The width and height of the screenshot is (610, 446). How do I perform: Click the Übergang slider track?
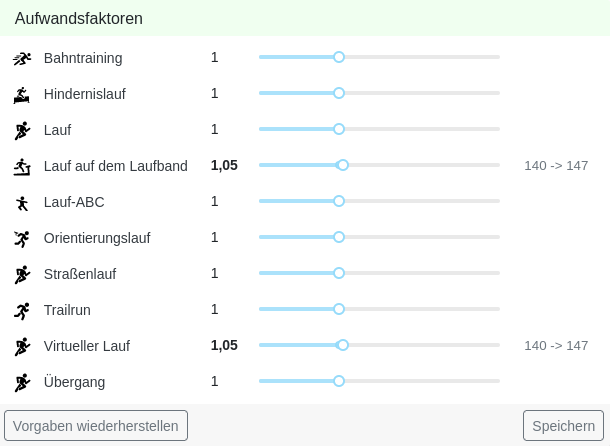pos(420,381)
